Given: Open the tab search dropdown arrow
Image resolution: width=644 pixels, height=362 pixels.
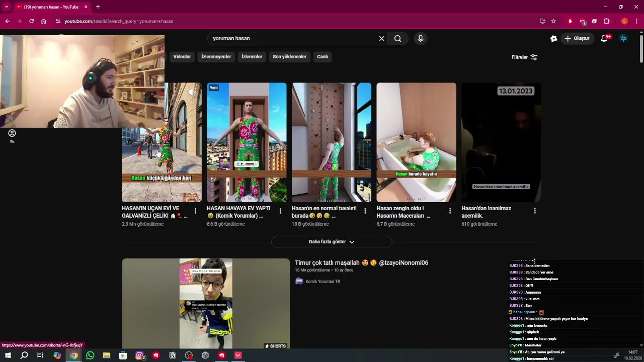Looking at the screenshot, I should [x=6, y=7].
